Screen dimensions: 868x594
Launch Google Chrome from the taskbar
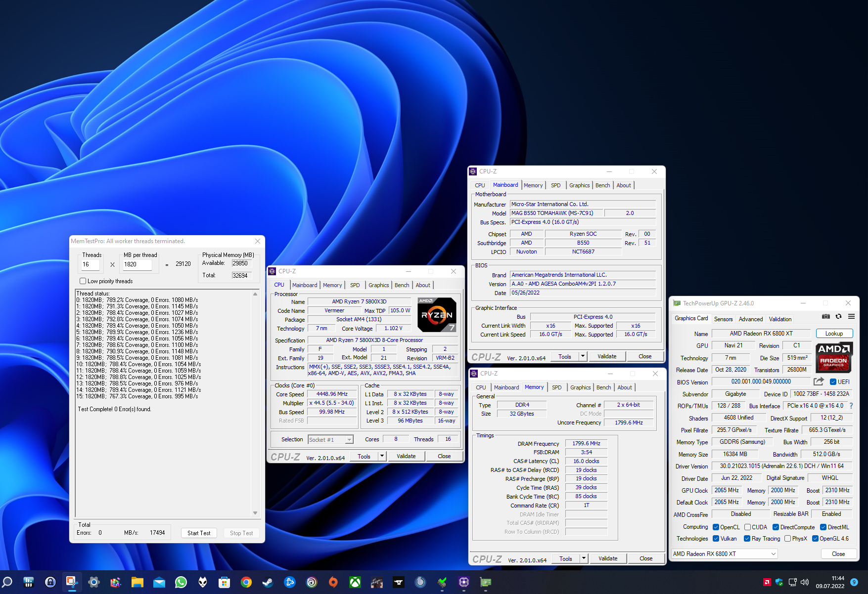246,582
